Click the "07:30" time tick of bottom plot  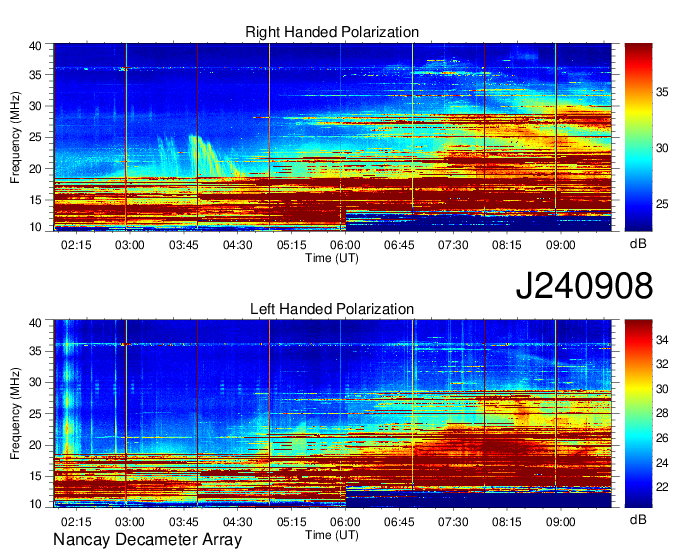[x=453, y=521]
